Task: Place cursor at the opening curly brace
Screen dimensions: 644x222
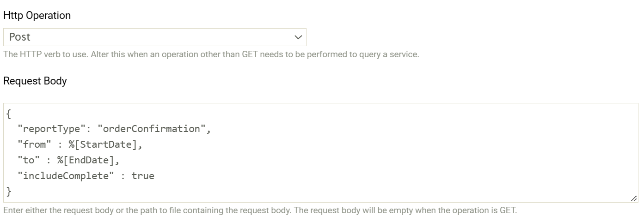Action: click(x=9, y=114)
